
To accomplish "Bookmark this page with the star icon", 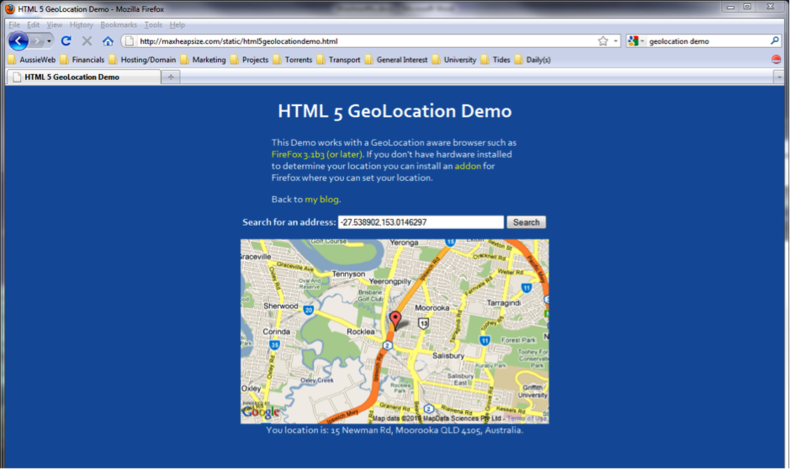I will coord(603,41).
